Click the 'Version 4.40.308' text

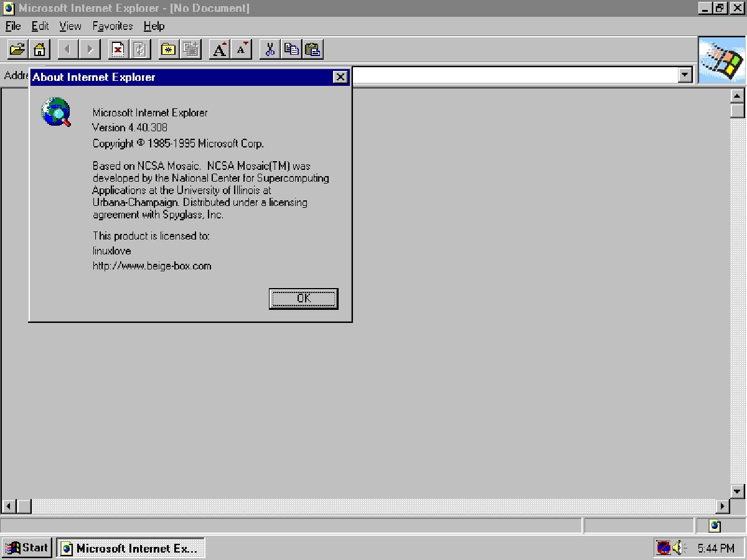click(129, 128)
